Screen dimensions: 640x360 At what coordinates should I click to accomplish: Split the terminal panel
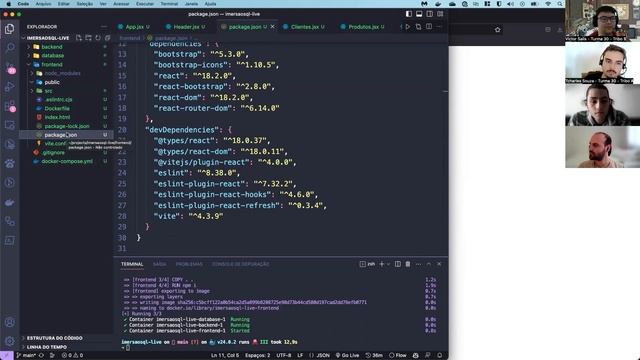(x=398, y=264)
